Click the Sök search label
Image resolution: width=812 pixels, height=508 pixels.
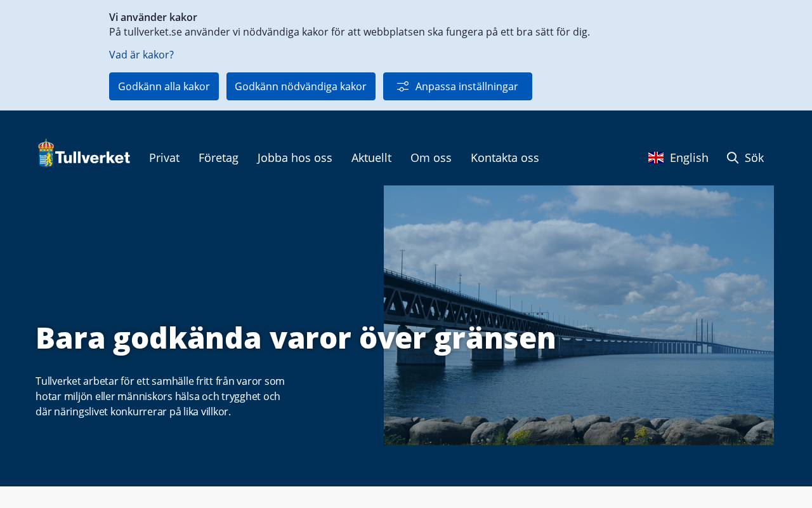pyautogui.click(x=754, y=157)
